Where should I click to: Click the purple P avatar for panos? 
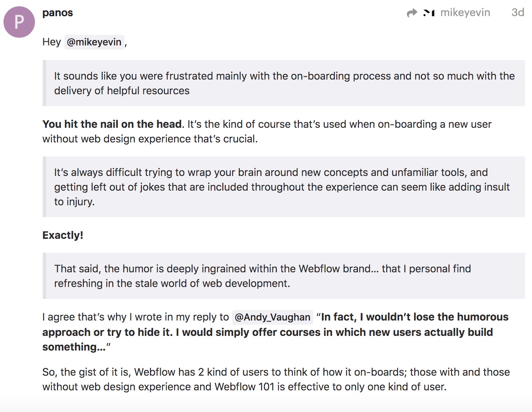pos(19,22)
